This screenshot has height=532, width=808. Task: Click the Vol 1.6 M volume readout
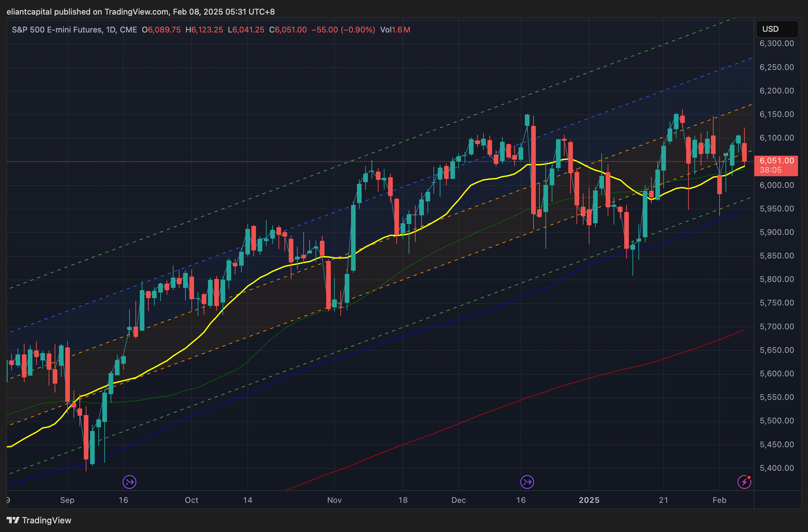coord(395,30)
